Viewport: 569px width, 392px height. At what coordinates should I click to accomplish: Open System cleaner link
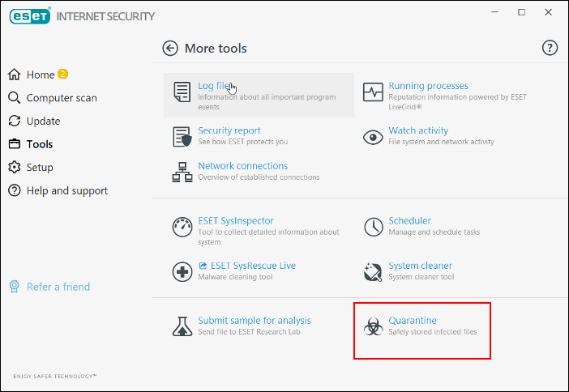tap(420, 266)
